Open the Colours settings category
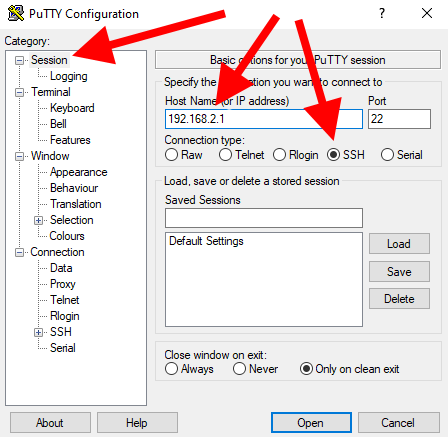448x437 pixels. pos(67,236)
